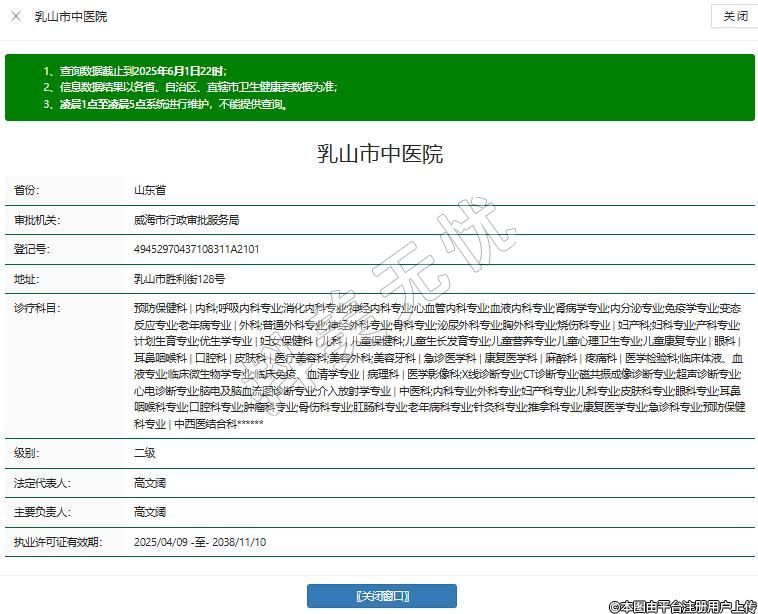Click the X icon beside the top-left title

point(16,16)
